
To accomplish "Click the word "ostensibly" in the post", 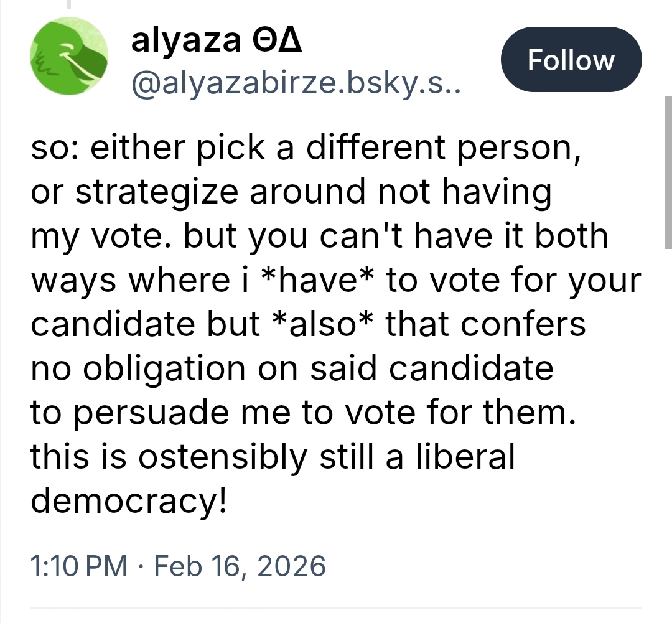I will click(223, 457).
